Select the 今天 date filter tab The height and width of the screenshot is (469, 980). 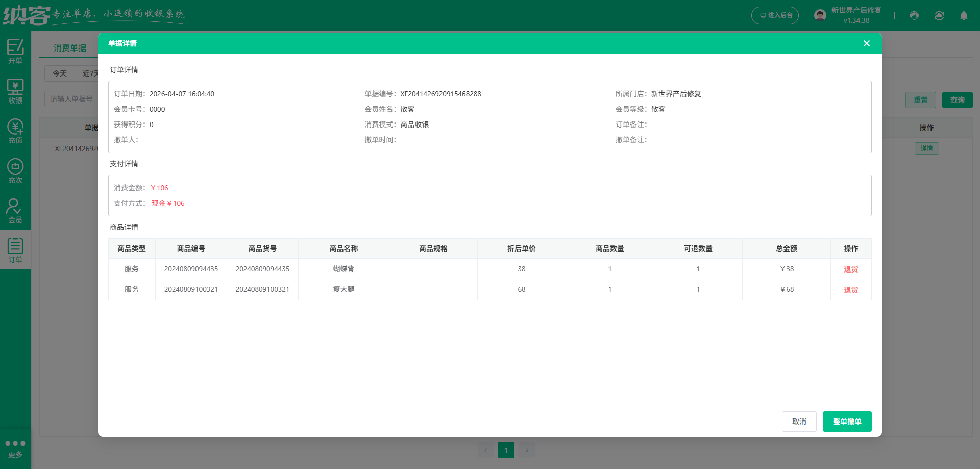click(59, 73)
